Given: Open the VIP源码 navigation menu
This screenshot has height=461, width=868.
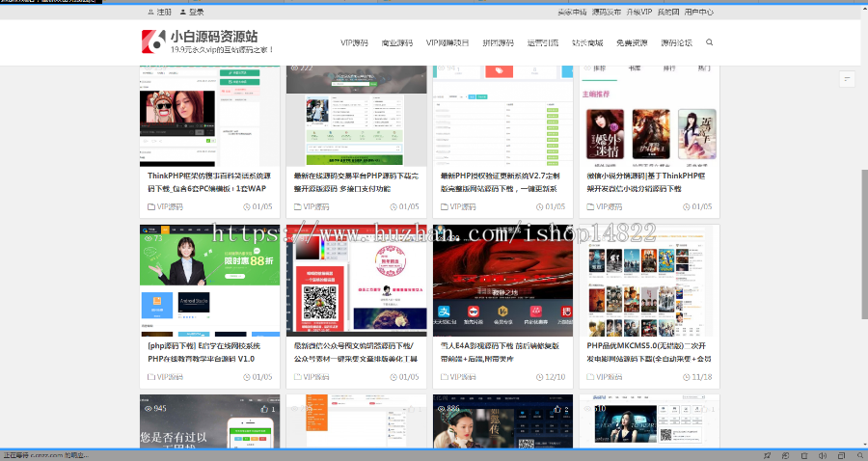Looking at the screenshot, I should (354, 42).
